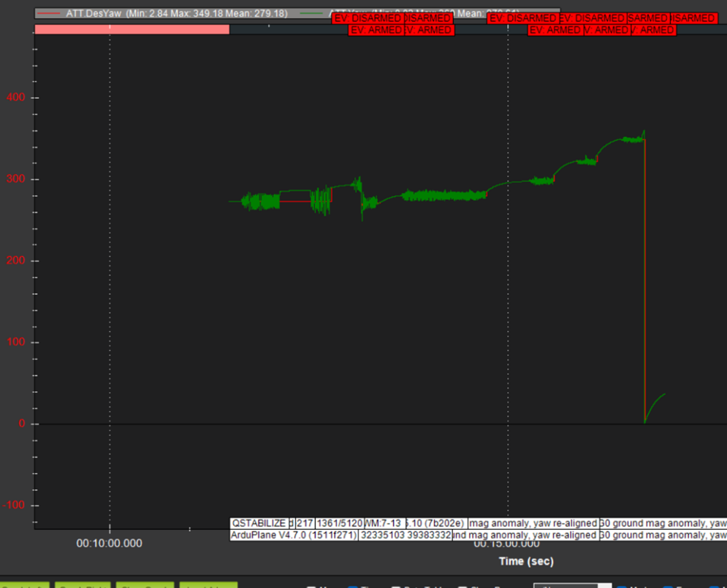This screenshot has height=588, width=727.
Task: Click the 100 value on the Y axis
Action: click(16, 342)
